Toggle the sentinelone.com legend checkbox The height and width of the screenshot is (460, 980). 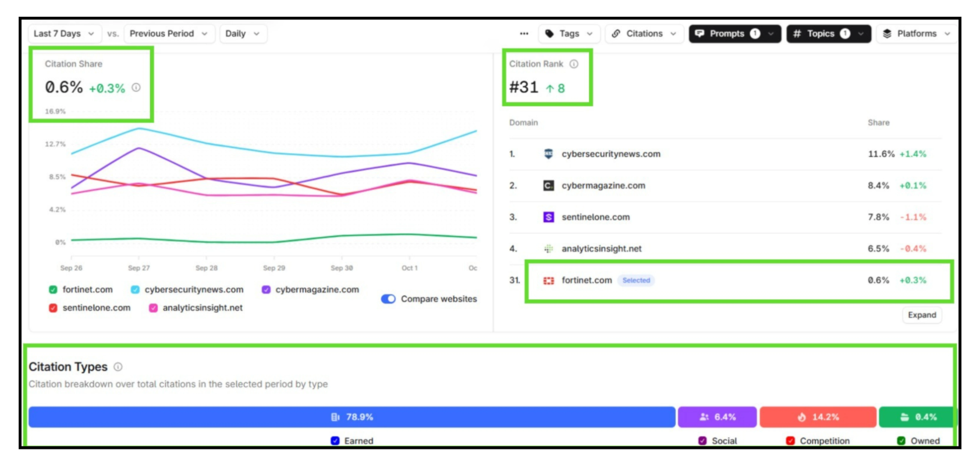53,307
